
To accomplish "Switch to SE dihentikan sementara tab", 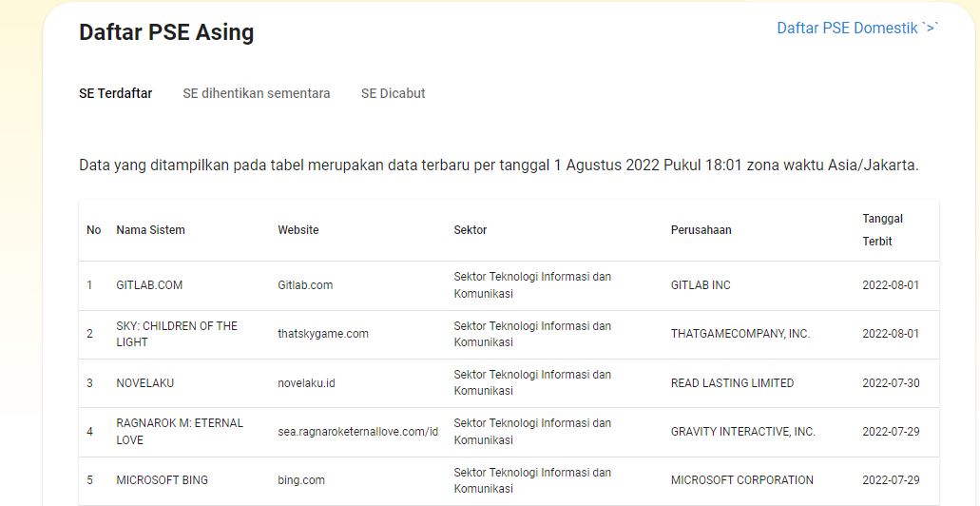I will [257, 93].
